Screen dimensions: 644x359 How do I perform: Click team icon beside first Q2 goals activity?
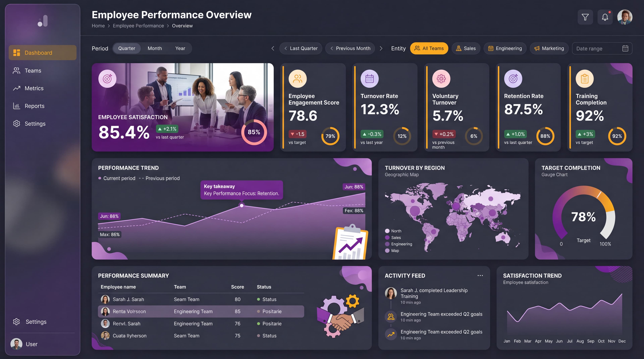click(x=391, y=317)
